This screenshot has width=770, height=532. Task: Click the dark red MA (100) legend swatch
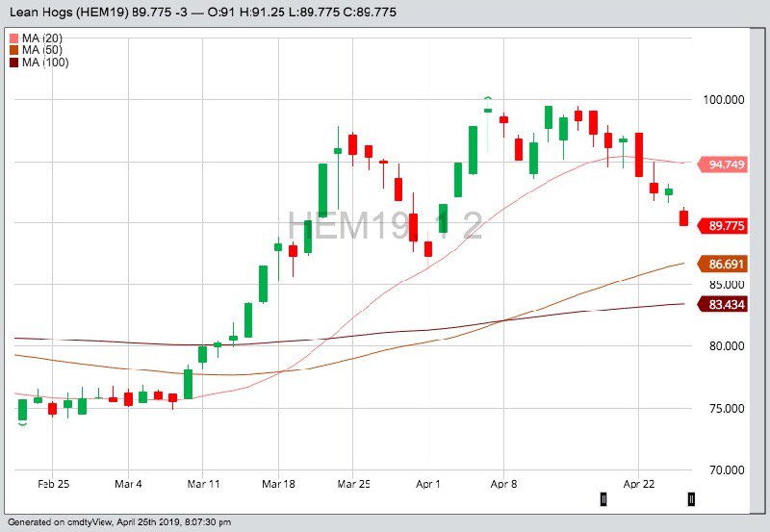click(x=13, y=63)
